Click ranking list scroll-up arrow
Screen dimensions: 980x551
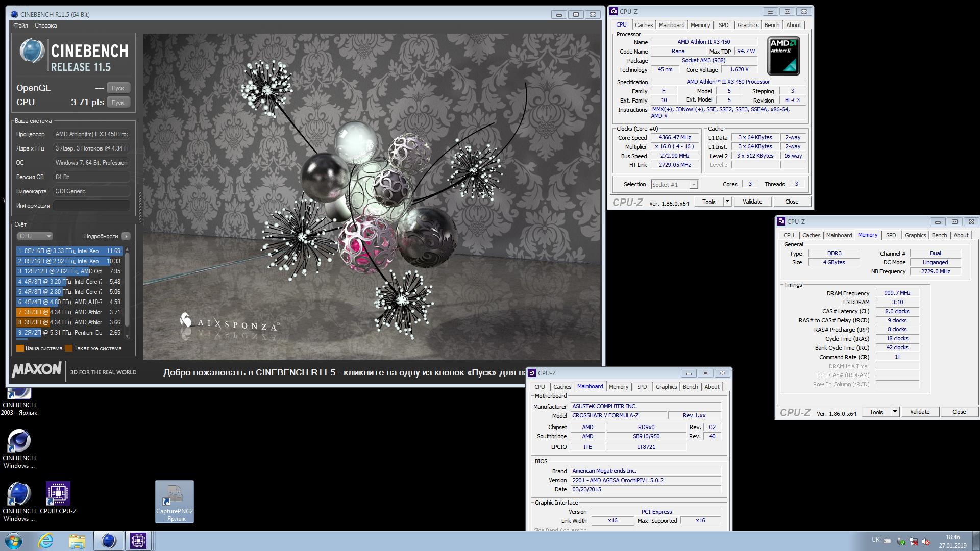tap(127, 249)
